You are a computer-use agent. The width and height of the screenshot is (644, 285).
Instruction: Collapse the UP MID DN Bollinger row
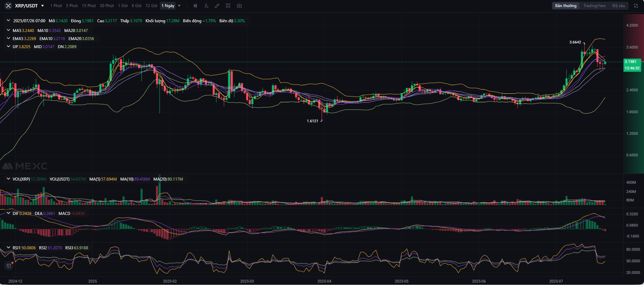(x=8, y=46)
